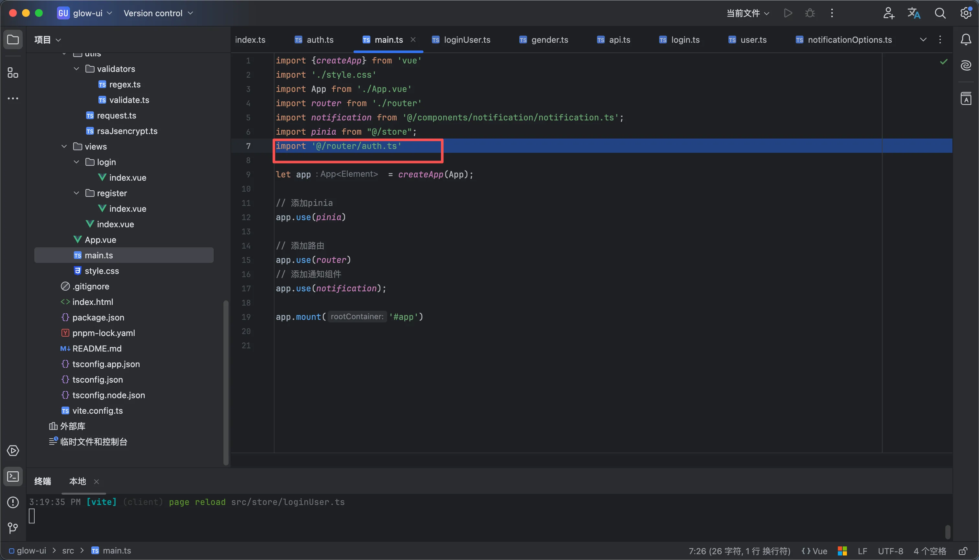
Task: Open the Services tool window icon
Action: coord(13,451)
